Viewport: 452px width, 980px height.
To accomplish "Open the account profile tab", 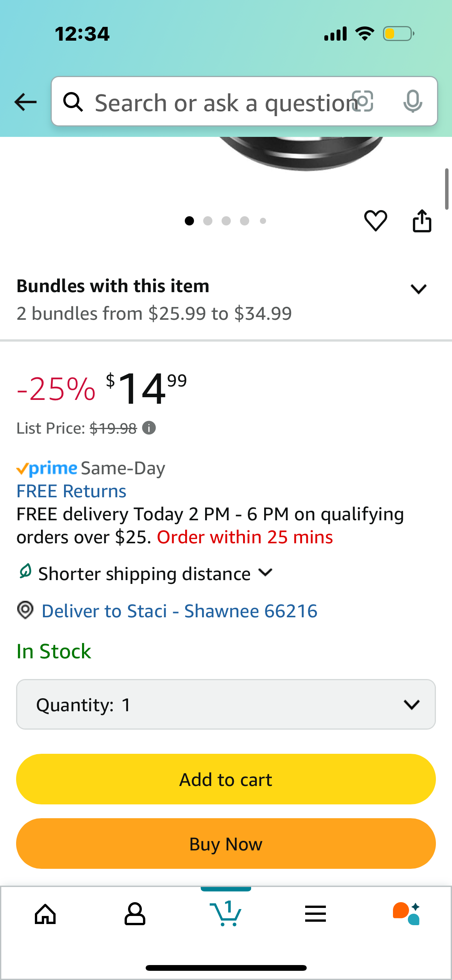I will (x=135, y=914).
